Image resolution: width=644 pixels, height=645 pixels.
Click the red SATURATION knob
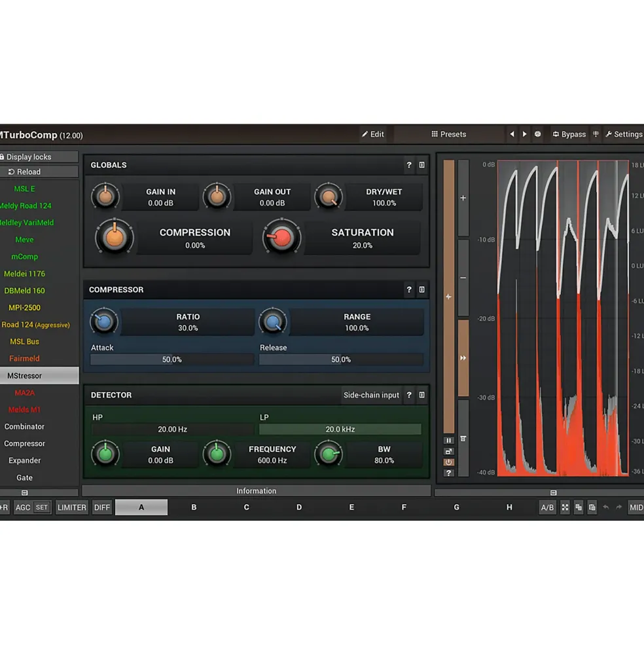pyautogui.click(x=281, y=237)
